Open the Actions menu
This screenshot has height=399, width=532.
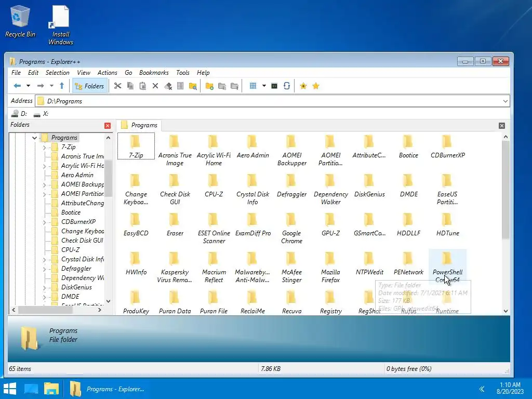pos(107,73)
